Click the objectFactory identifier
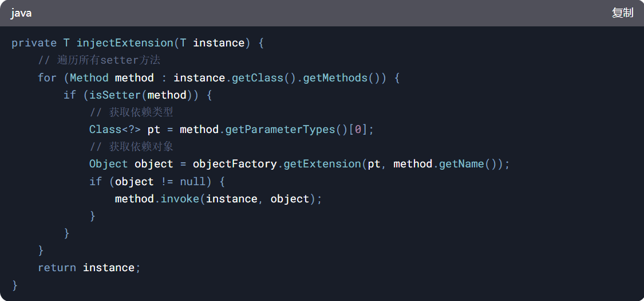Screen dimensions: 644x301 tap(235, 164)
